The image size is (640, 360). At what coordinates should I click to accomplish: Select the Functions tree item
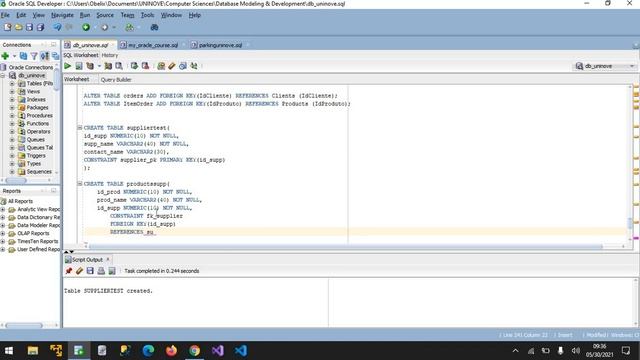point(38,123)
